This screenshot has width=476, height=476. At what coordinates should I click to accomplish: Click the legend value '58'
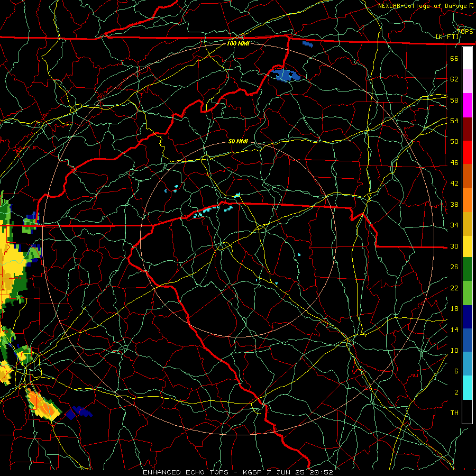(454, 100)
